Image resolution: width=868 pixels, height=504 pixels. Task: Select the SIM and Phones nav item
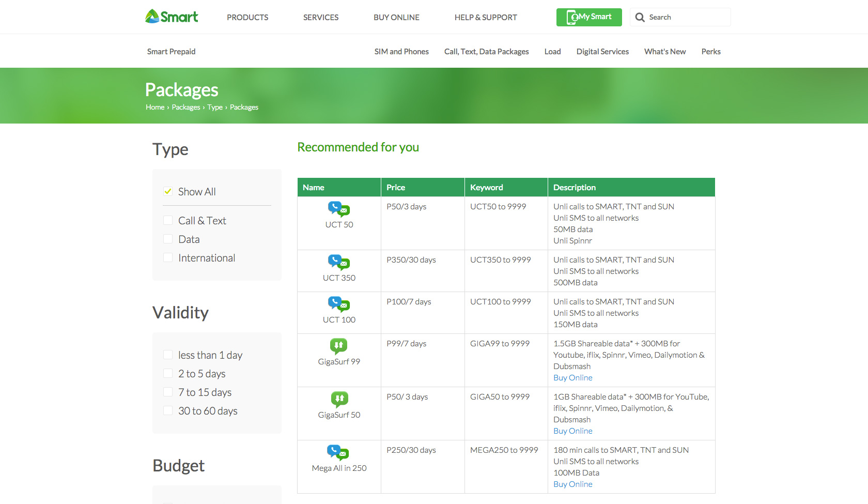coord(401,51)
